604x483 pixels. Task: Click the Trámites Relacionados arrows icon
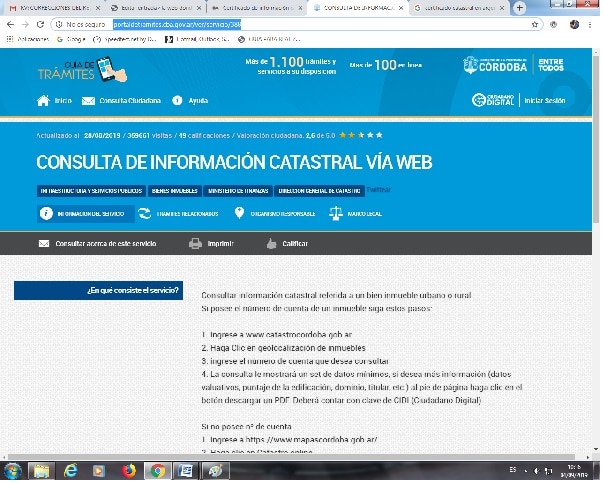click(145, 213)
